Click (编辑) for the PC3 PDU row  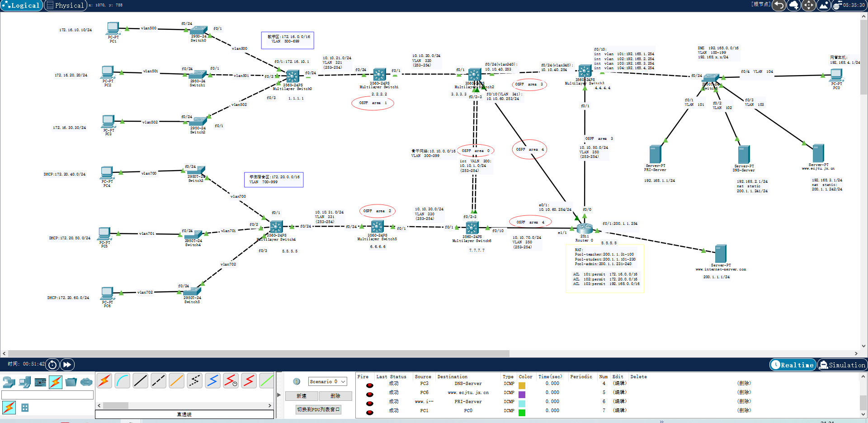pos(619,384)
